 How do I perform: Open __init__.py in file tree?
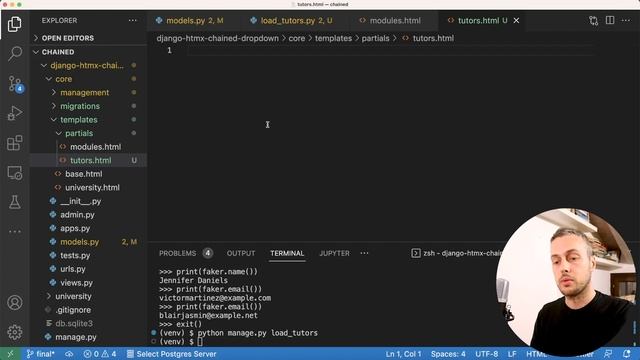click(80, 201)
